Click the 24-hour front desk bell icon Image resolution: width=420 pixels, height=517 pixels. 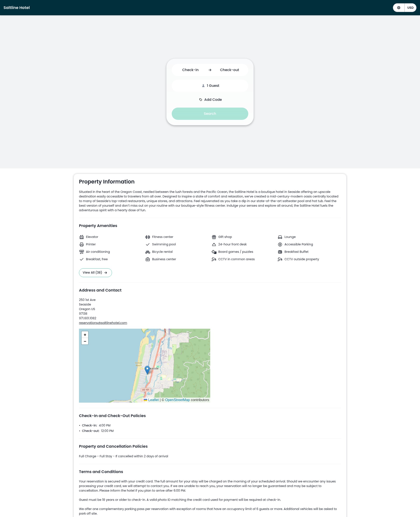pyautogui.click(x=214, y=245)
